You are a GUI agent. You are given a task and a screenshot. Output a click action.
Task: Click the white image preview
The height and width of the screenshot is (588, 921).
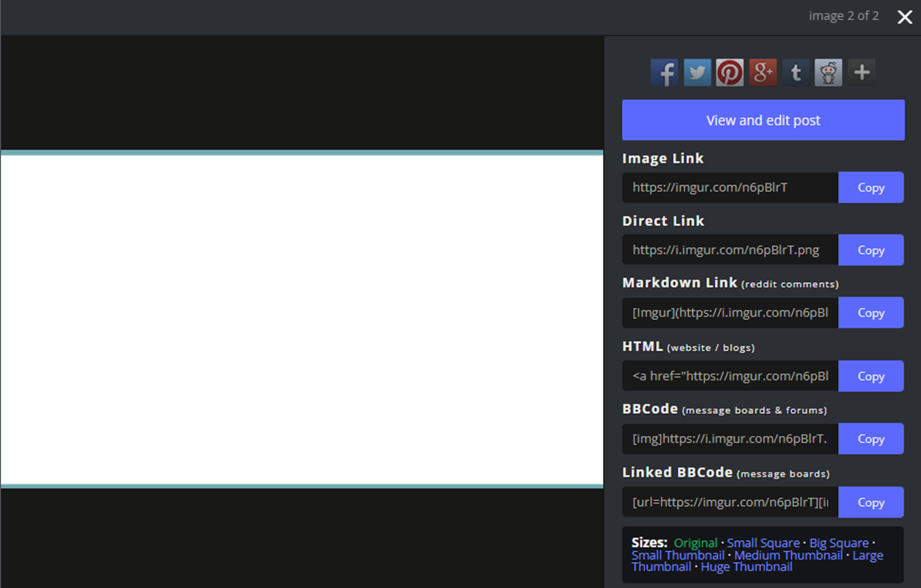[x=302, y=320]
